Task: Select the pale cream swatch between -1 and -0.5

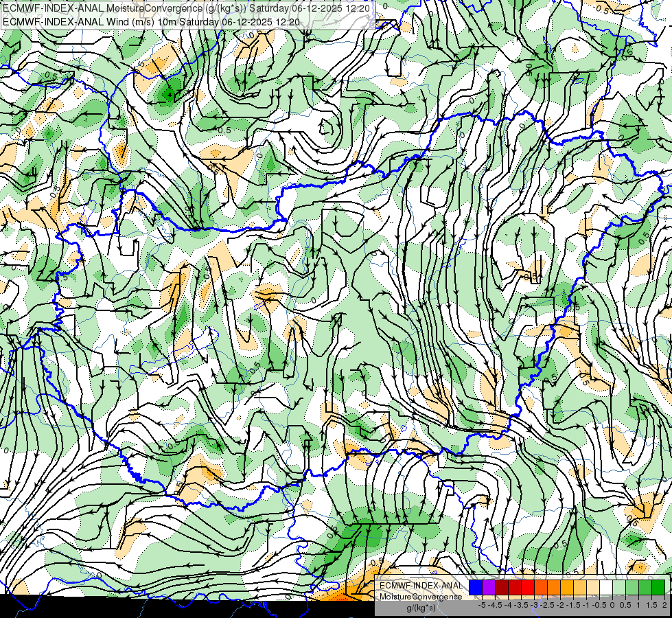Action: (x=592, y=588)
